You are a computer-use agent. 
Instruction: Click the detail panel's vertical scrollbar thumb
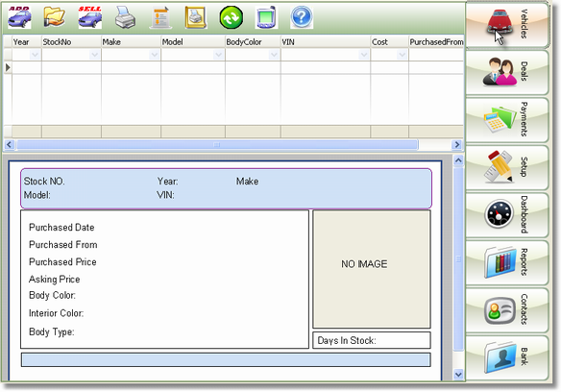(458, 258)
